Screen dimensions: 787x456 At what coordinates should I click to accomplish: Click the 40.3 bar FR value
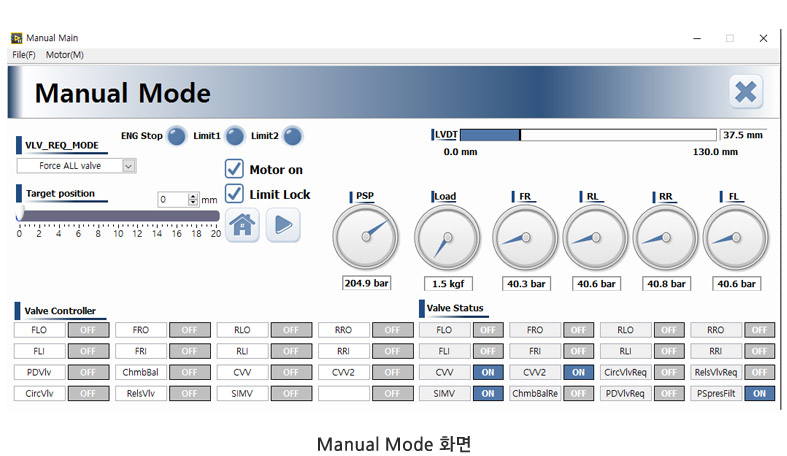pyautogui.click(x=526, y=284)
